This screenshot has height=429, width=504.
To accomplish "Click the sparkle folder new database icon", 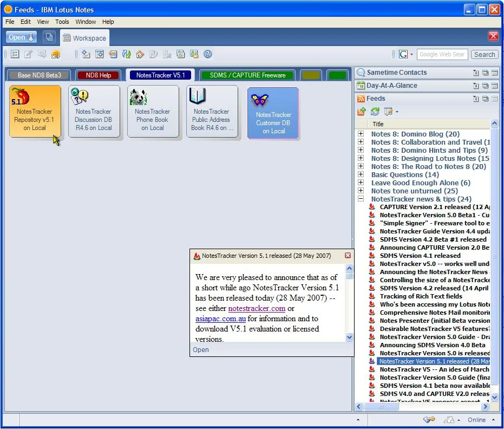I will [x=86, y=54].
